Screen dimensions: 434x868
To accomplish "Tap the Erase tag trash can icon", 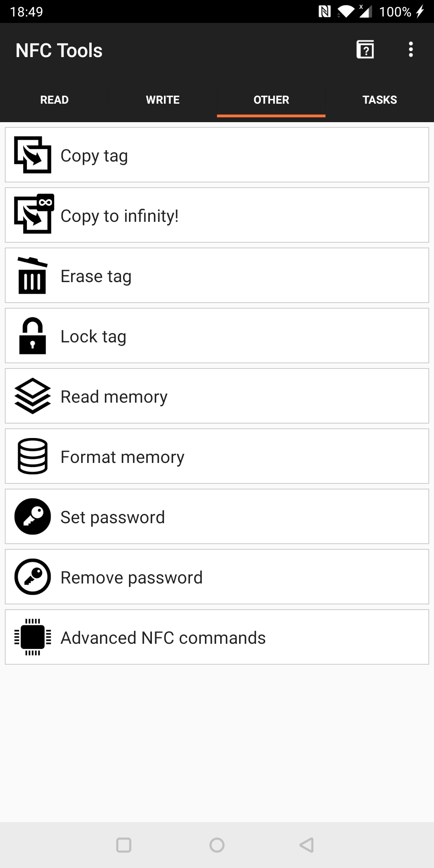I will pos(33,276).
